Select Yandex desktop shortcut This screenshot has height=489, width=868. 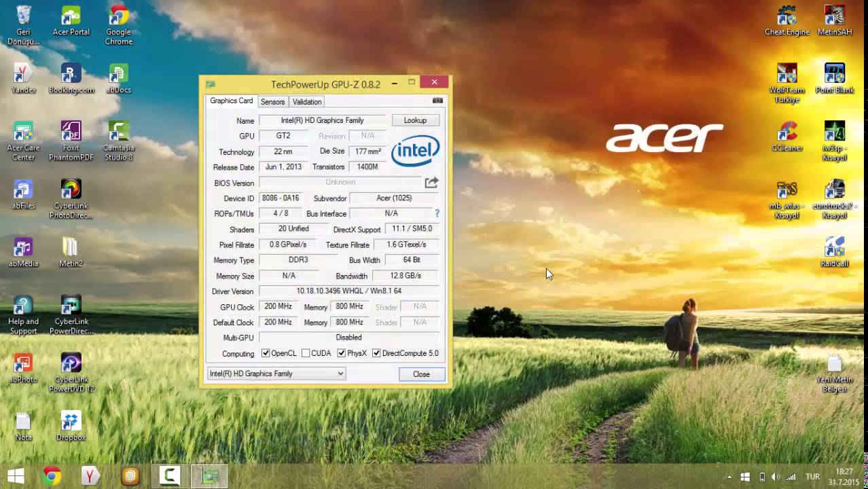pos(24,79)
